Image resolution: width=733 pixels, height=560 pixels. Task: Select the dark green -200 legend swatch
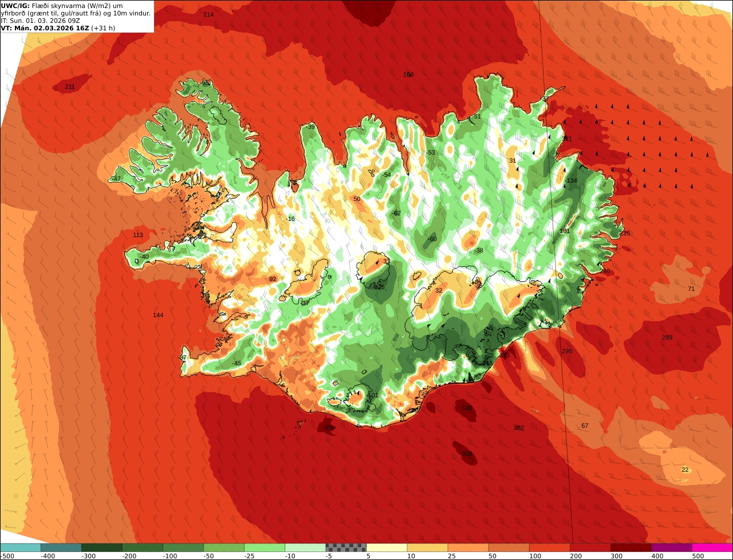click(x=143, y=547)
